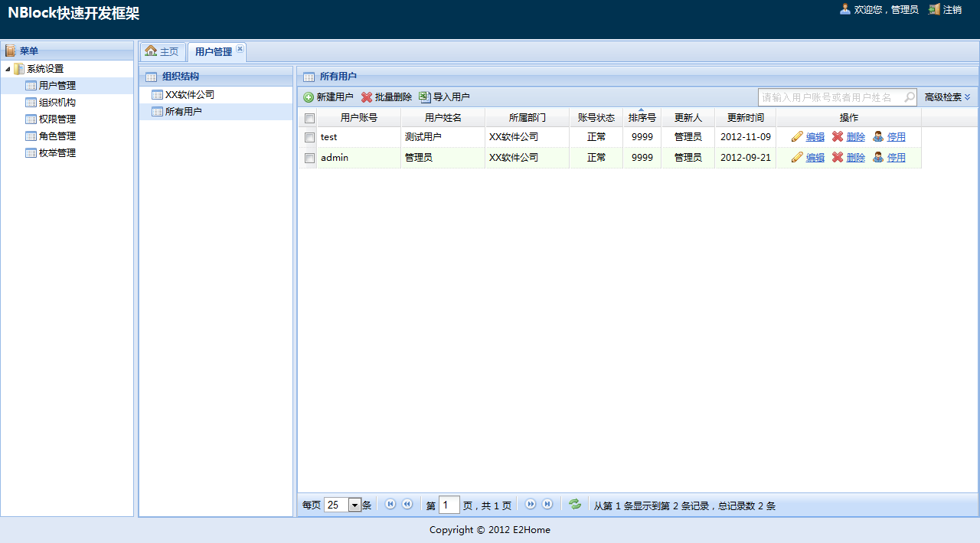Click 删除 link for admin user
The width and height of the screenshot is (980, 543).
pyautogui.click(x=856, y=158)
